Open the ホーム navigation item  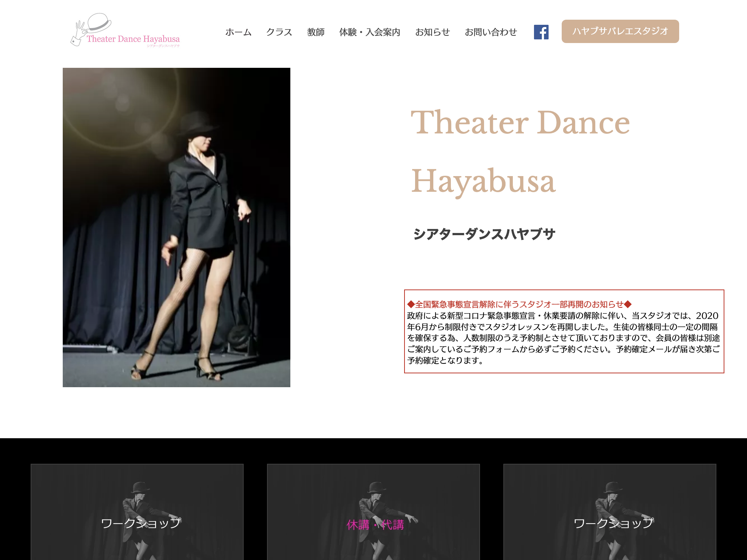click(238, 32)
